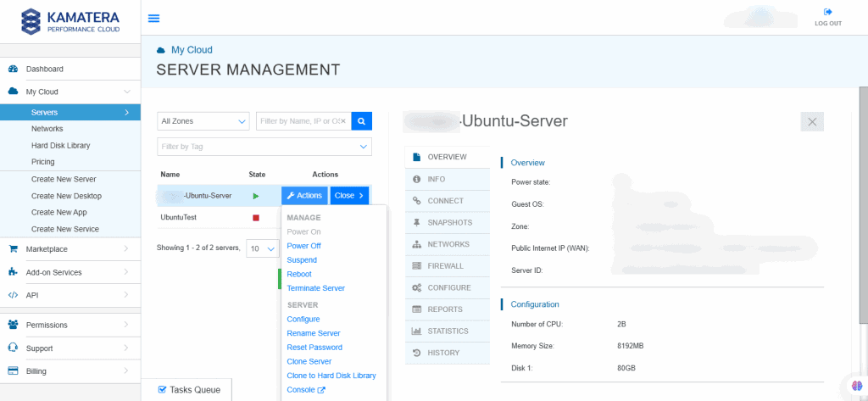This screenshot has height=401, width=868.
Task: Expand the Support sidebar chevron
Action: click(127, 348)
